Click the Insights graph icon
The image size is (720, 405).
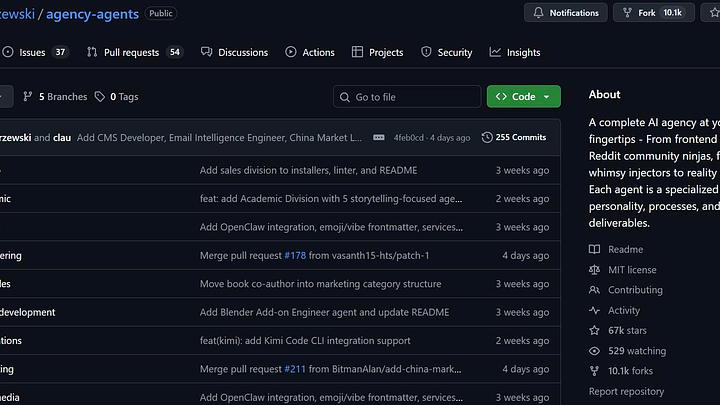(495, 52)
